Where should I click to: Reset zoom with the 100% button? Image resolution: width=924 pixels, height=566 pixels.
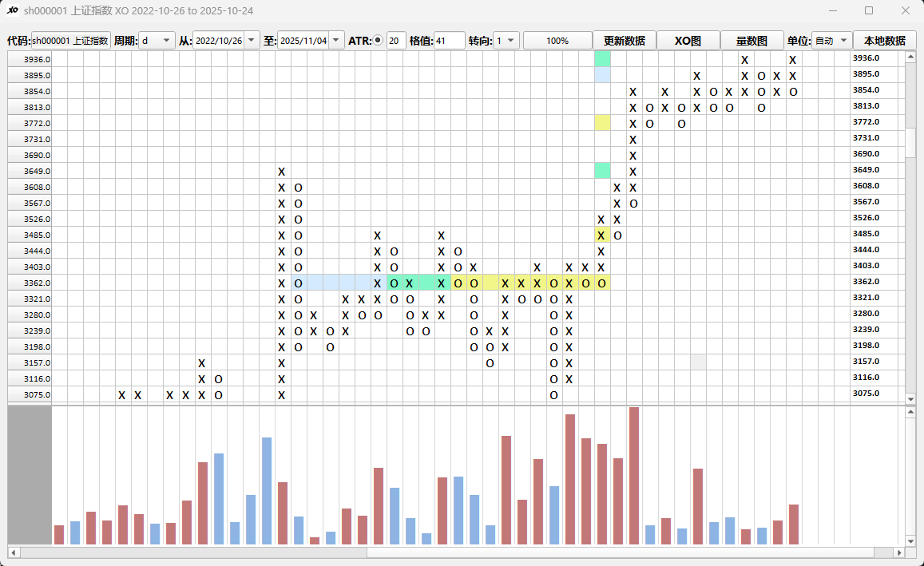point(557,41)
